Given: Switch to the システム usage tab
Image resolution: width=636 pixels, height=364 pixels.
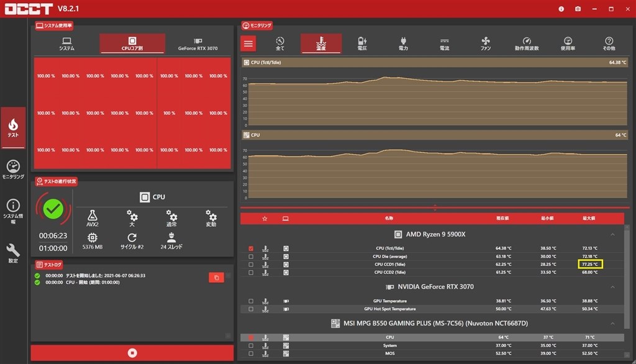Looking at the screenshot, I should 66,44.
